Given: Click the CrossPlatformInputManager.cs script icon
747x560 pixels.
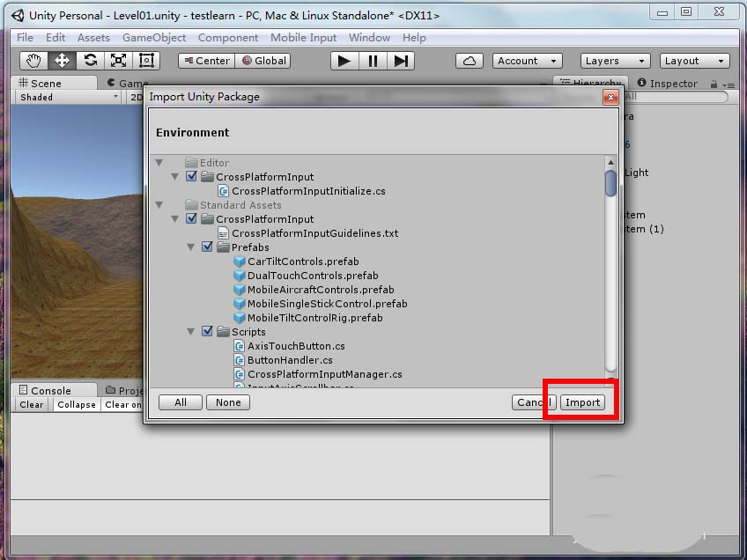Looking at the screenshot, I should tap(240, 374).
